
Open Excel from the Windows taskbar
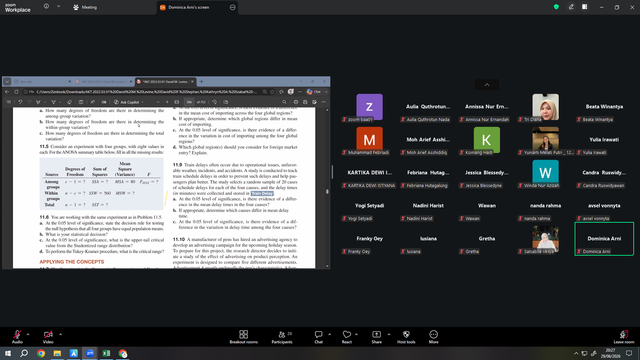pyautogui.click(x=106, y=353)
